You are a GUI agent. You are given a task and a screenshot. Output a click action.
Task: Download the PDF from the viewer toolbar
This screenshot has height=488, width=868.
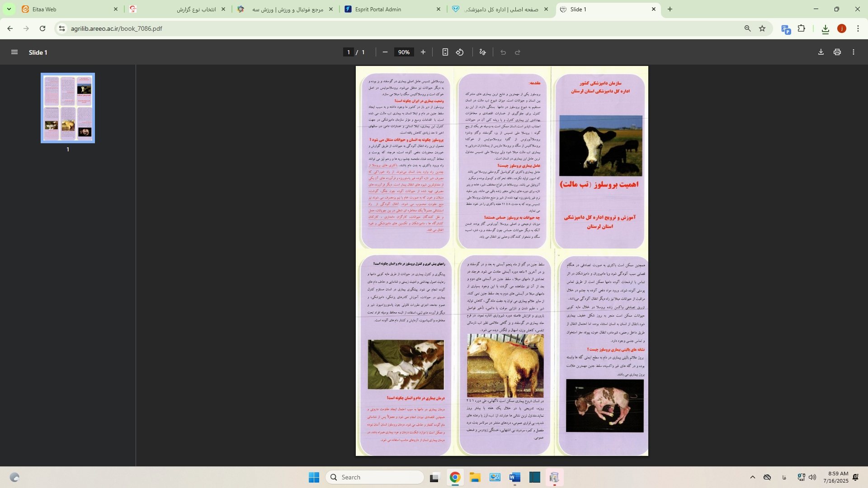point(821,52)
